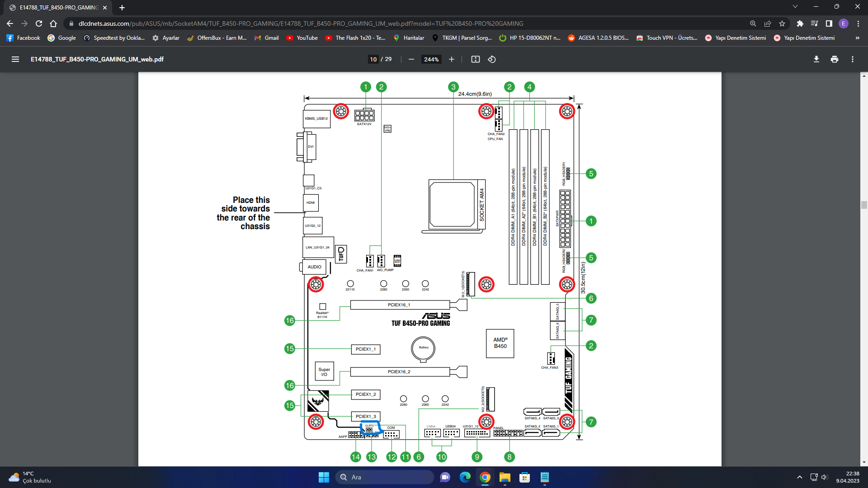Viewport: 868px width, 488px height.
Task: Open the first Yapı Denetim Sistemi bookmark
Action: tap(736, 38)
